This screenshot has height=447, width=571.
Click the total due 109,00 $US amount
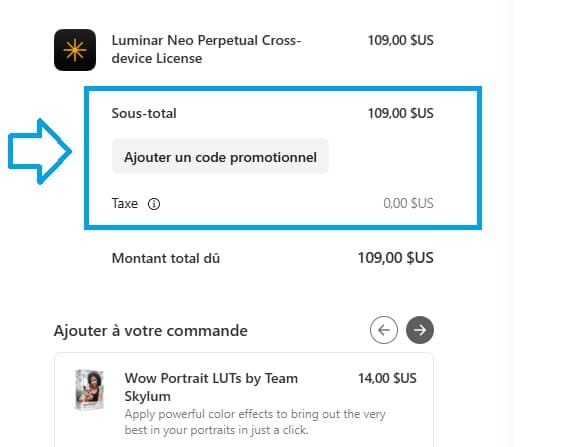click(396, 258)
